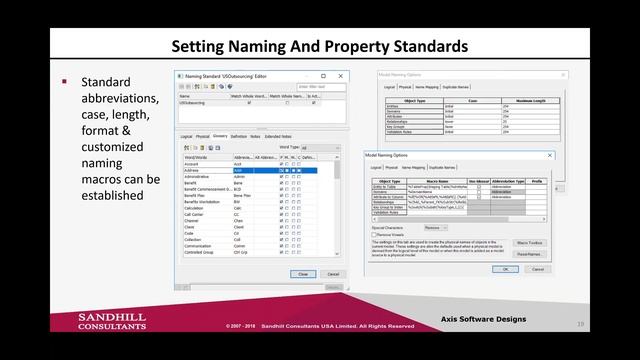
Task: Click the Entities row in back Model Naming Options
Action: point(472,106)
